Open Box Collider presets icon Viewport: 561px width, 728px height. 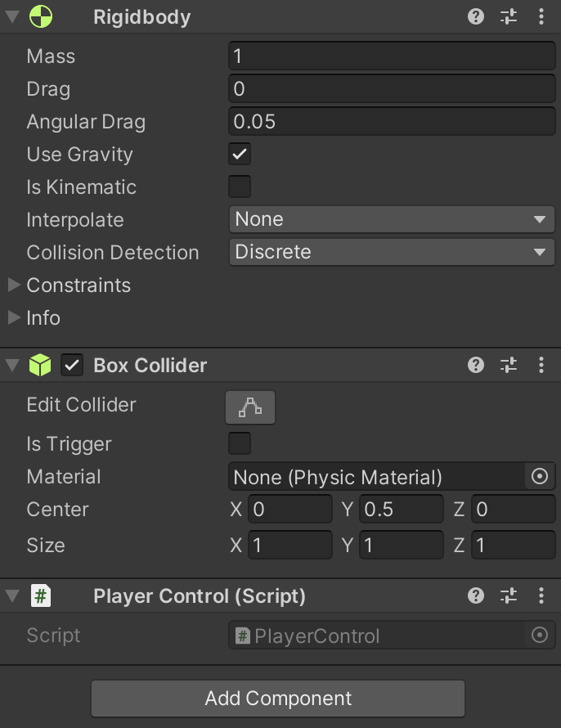coord(509,365)
